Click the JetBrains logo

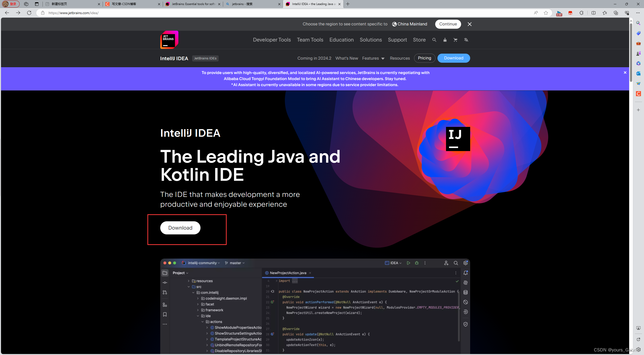tap(169, 40)
